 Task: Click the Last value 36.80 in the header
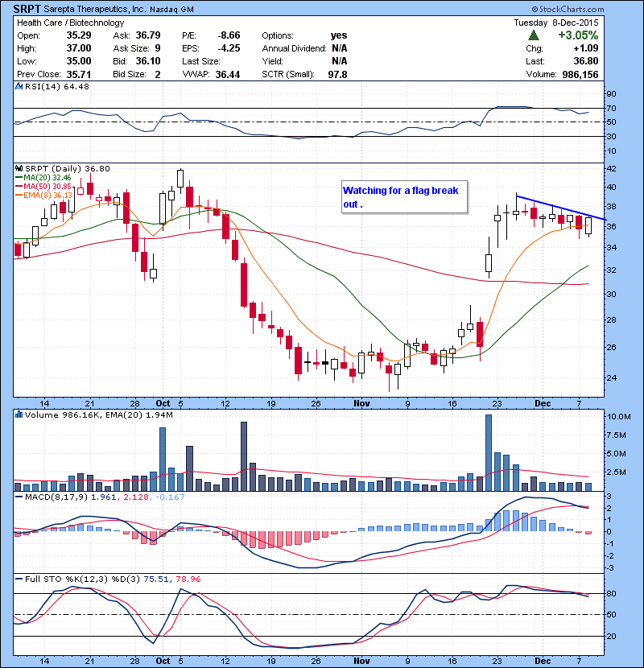click(x=586, y=61)
